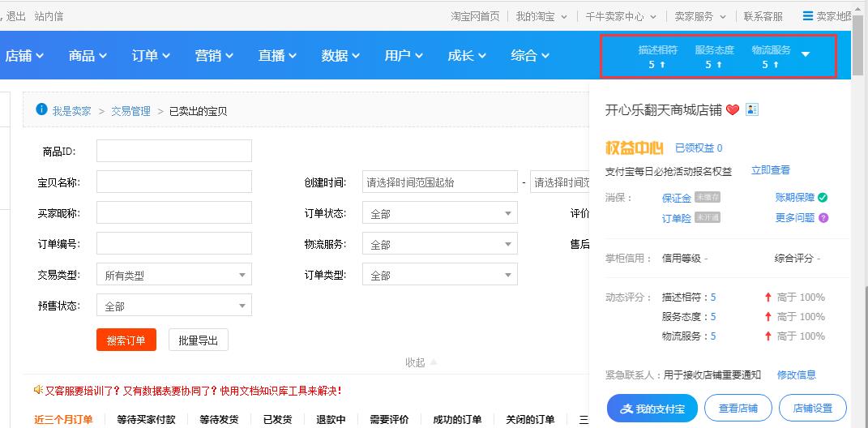Open the 数据 menu
This screenshot has width=868, height=428.
pos(340,55)
